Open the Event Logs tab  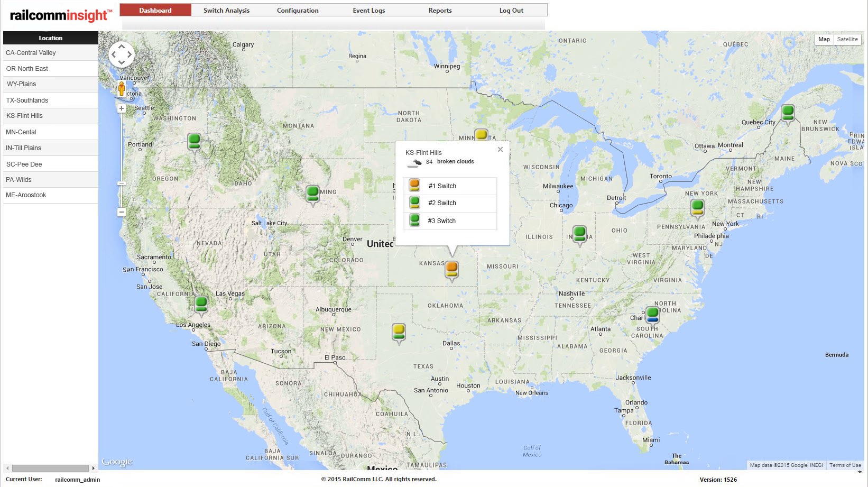point(369,10)
